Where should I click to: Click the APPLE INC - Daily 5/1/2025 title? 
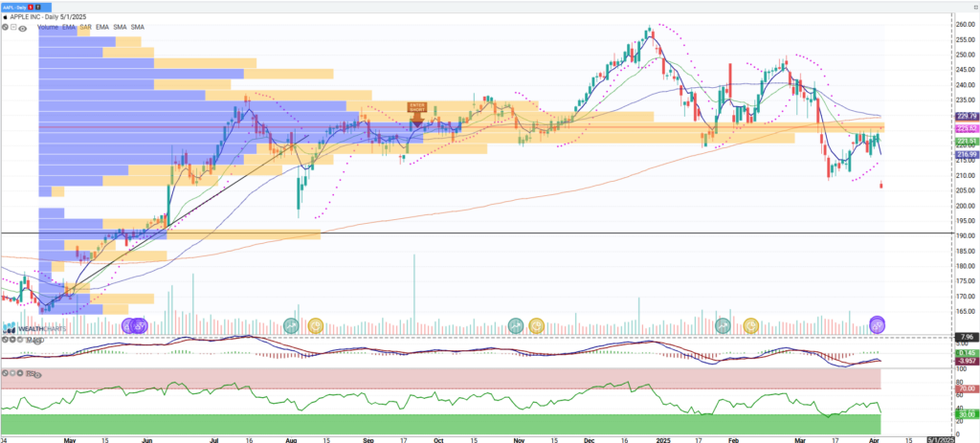49,19
